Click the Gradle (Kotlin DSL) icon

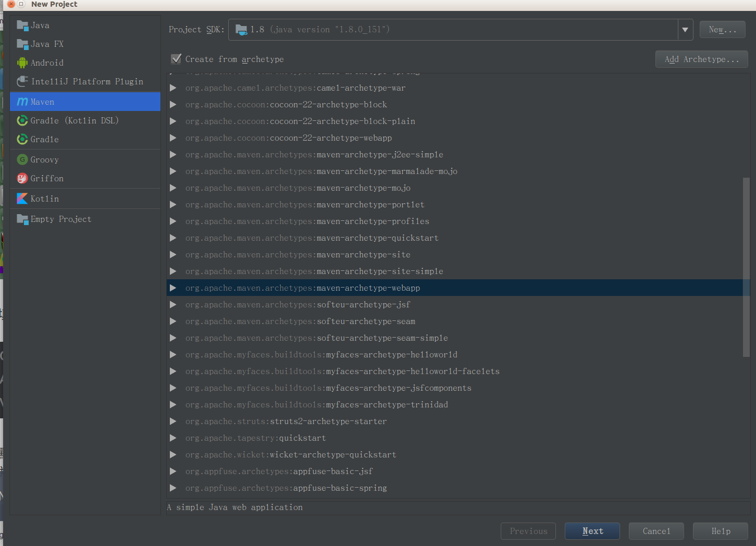22,121
